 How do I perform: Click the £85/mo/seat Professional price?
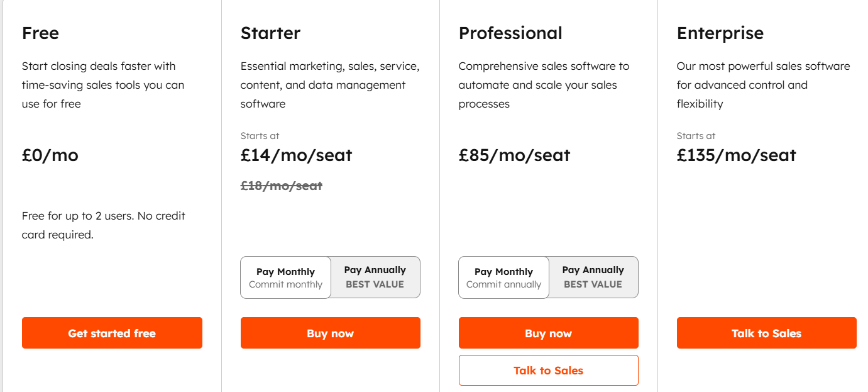coord(514,155)
